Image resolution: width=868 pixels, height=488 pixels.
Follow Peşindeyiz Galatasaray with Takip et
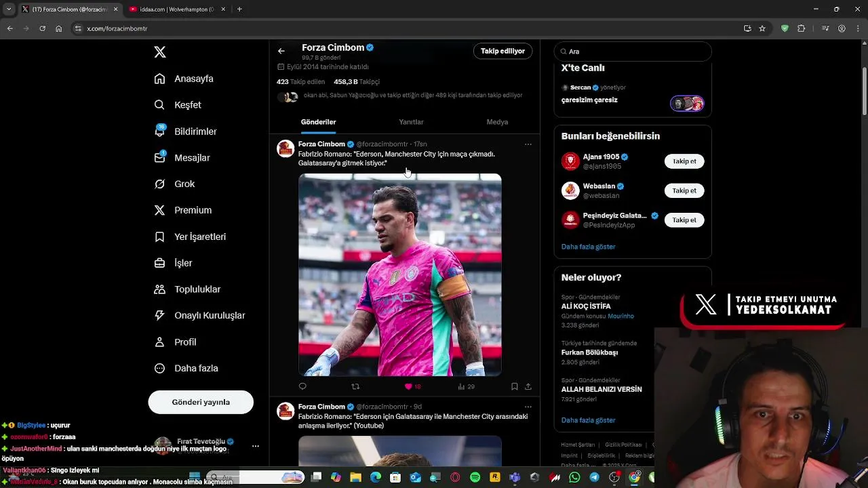[684, 220]
